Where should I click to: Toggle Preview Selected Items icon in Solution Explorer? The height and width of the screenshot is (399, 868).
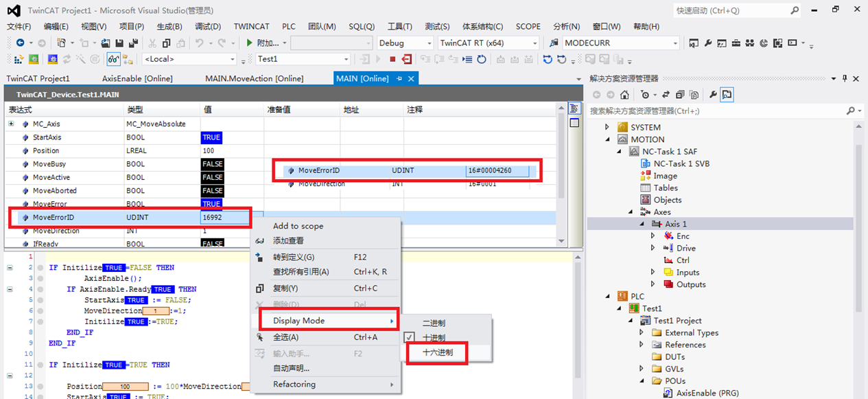(x=727, y=95)
